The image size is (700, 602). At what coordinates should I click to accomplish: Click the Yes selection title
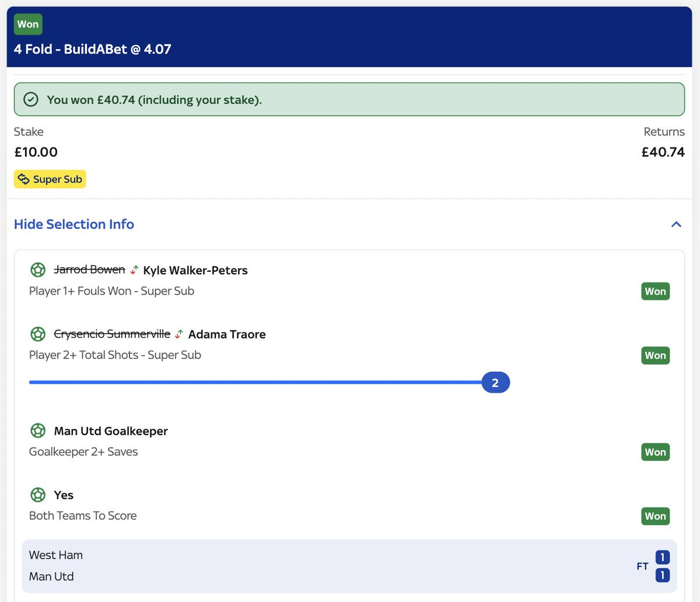(64, 495)
